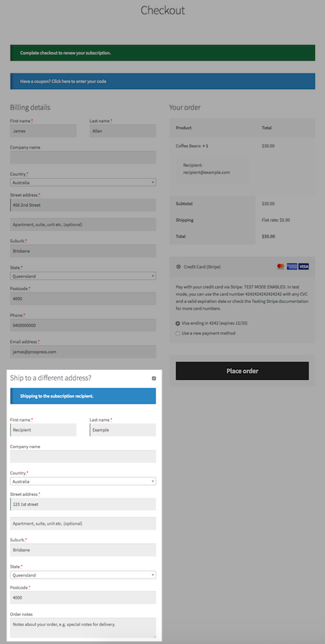Viewport: 325px width, 644px height.
Task: Click the shipping Postcode field
Action: (x=83, y=597)
